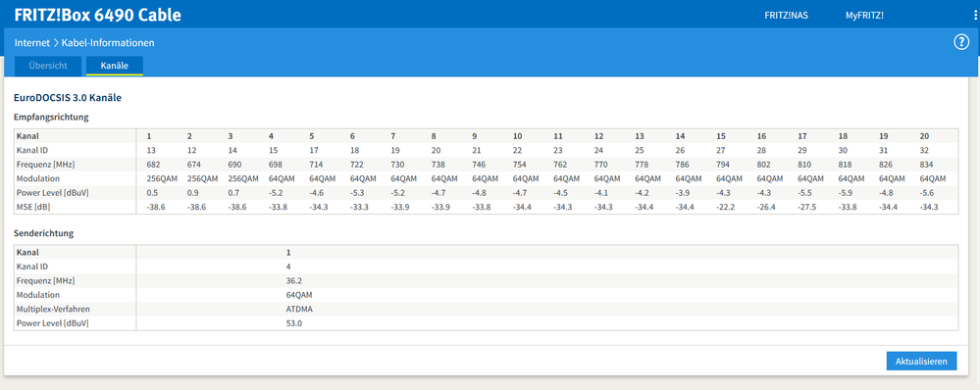Viewport: 980px width, 390px height.
Task: Click the upstream 64QAM modulation value
Action: point(299,295)
